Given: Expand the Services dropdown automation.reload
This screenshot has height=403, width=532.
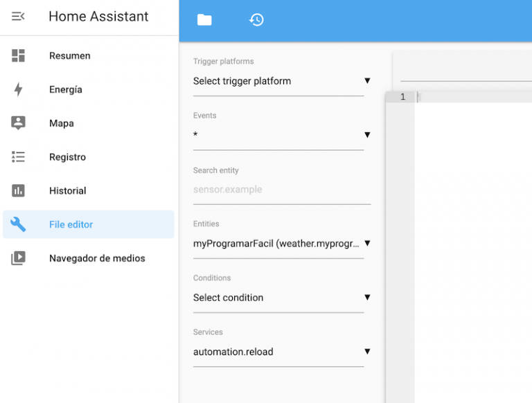Looking at the screenshot, I should 282,352.
